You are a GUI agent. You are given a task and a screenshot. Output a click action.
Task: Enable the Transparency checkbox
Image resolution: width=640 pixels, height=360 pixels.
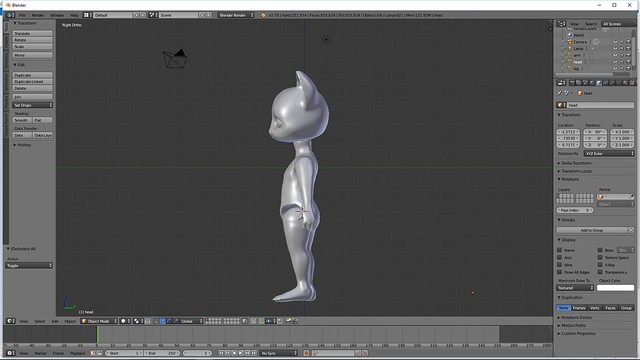point(600,272)
